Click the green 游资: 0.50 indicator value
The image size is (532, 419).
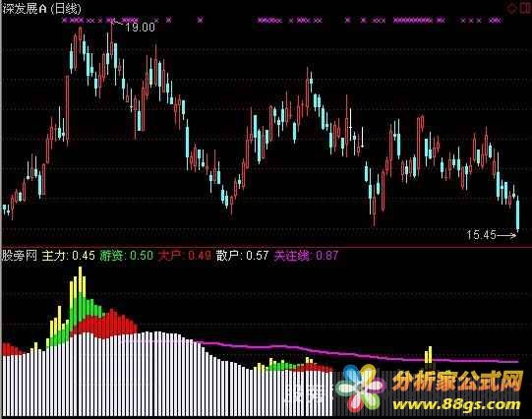click(127, 256)
